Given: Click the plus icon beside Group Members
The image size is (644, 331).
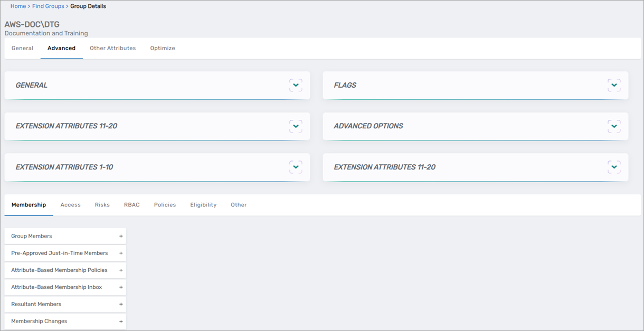Looking at the screenshot, I should click(121, 235).
